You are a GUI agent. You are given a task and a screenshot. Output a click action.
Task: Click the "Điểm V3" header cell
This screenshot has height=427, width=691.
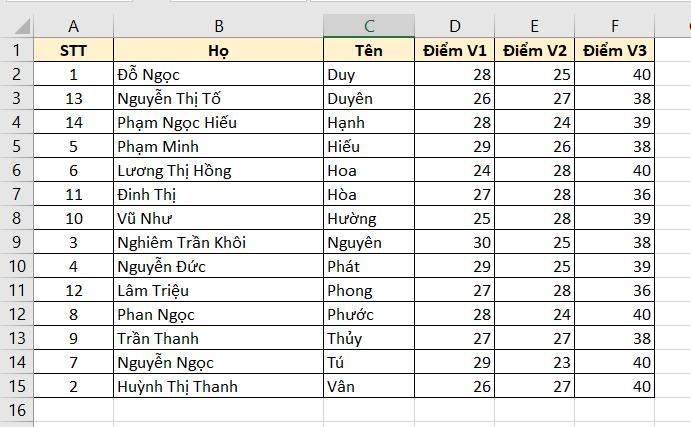click(x=617, y=50)
